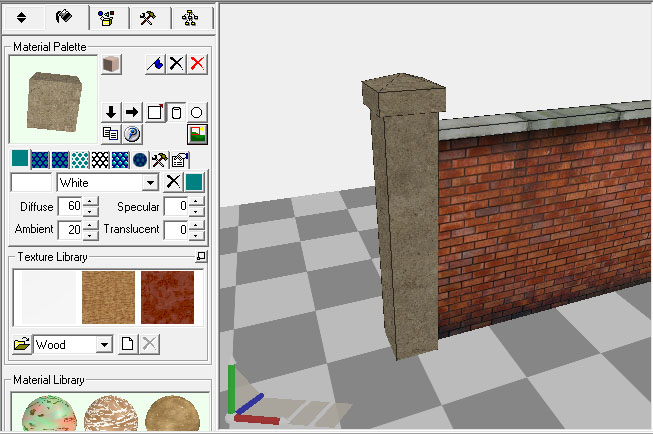Open the White color name dropdown
The image size is (653, 434).
coord(150,183)
